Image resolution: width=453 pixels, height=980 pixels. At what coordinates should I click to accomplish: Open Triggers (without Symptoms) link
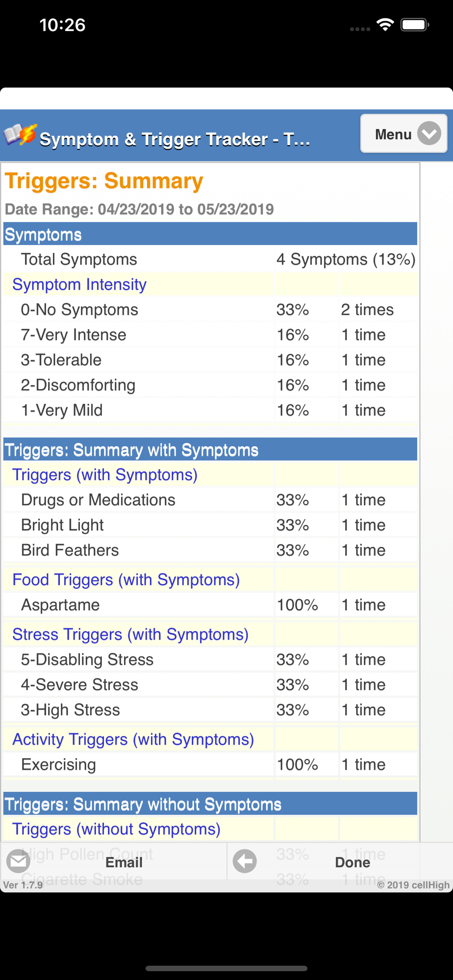[x=116, y=829]
